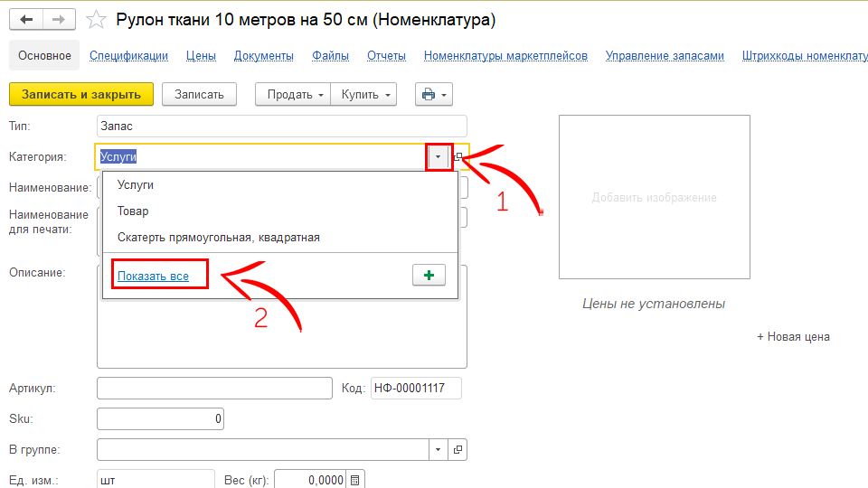Image resolution: width=868 pixels, height=488 pixels.
Task: Open the 'Управление запасами' tab
Action: click(x=665, y=56)
